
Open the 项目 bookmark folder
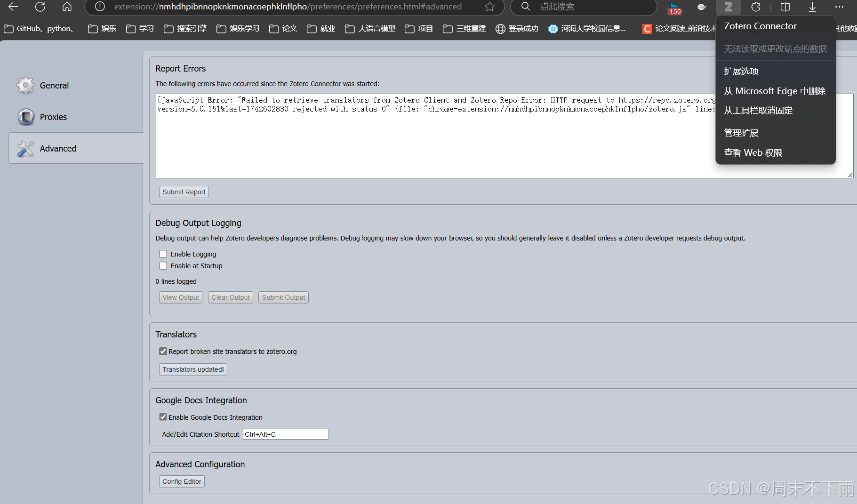(419, 29)
